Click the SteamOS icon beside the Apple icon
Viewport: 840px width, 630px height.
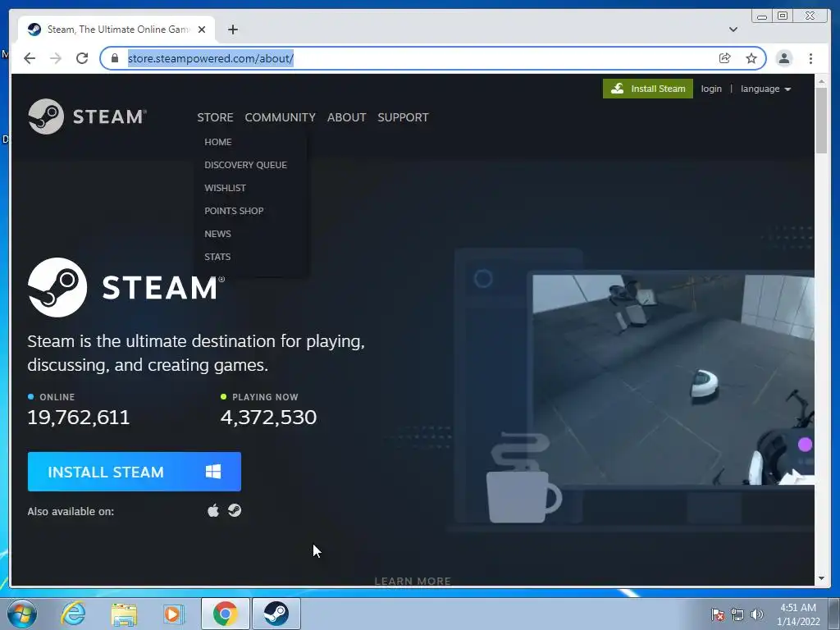point(234,510)
